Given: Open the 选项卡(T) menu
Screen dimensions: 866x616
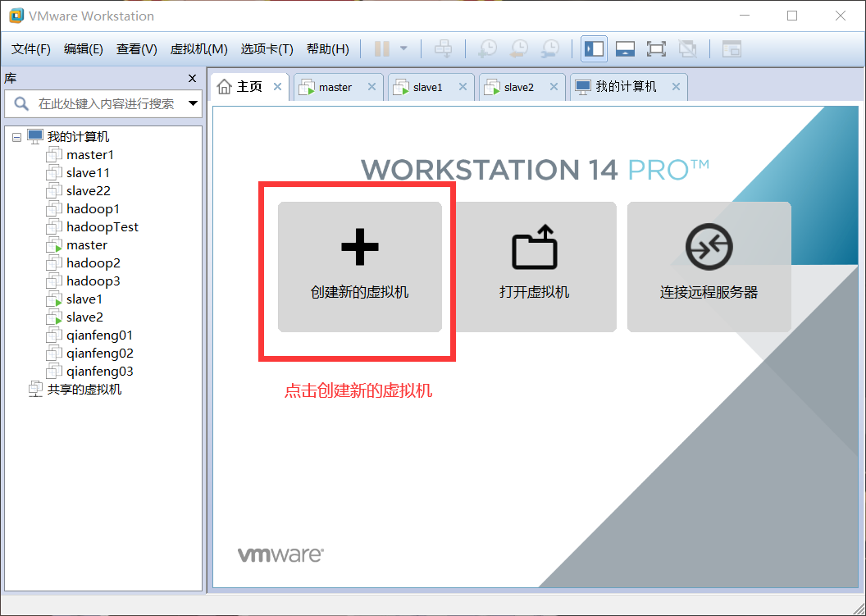Looking at the screenshot, I should [267, 49].
